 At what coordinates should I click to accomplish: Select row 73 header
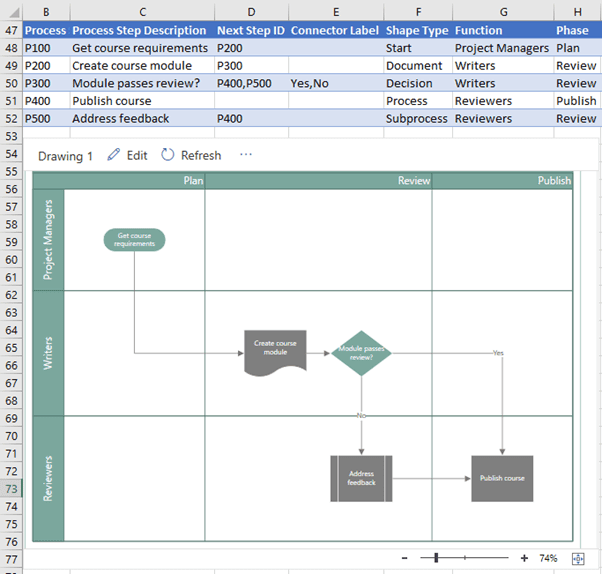coord(11,489)
